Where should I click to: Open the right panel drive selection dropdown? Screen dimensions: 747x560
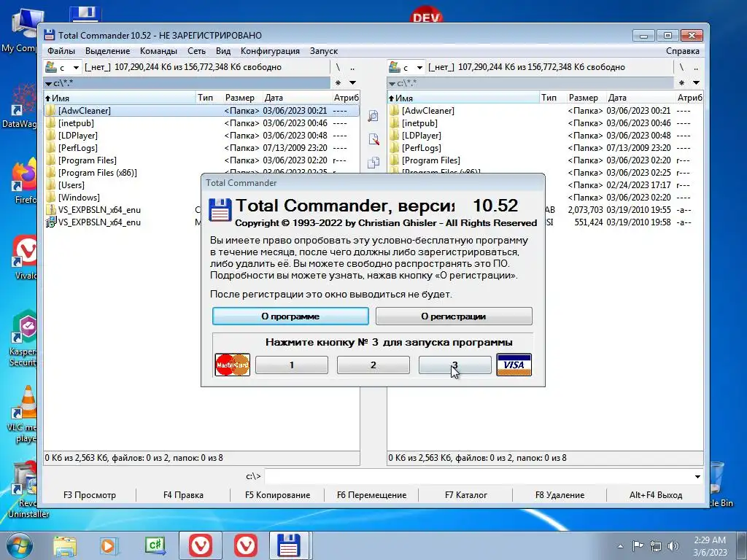click(x=419, y=68)
